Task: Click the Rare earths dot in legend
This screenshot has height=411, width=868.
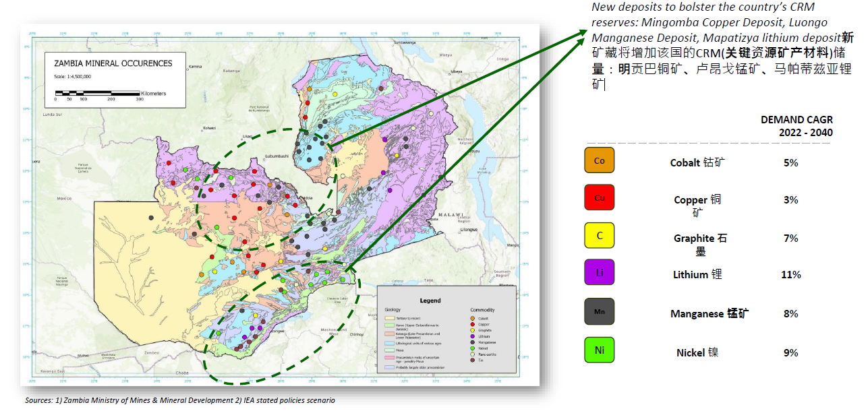Action: [472, 354]
